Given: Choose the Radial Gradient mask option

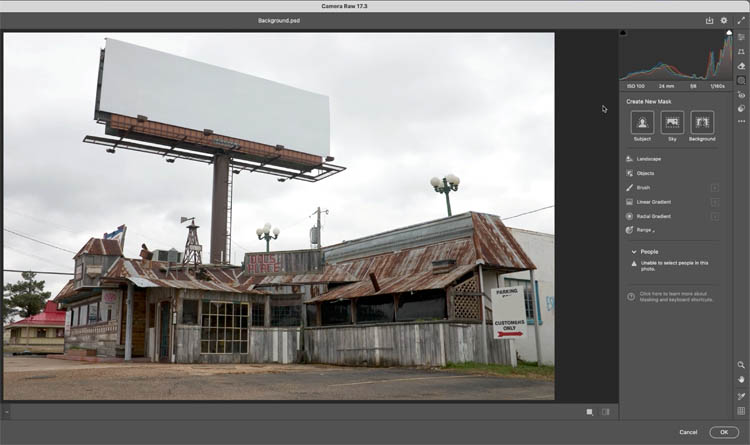Looking at the screenshot, I should click(x=654, y=216).
